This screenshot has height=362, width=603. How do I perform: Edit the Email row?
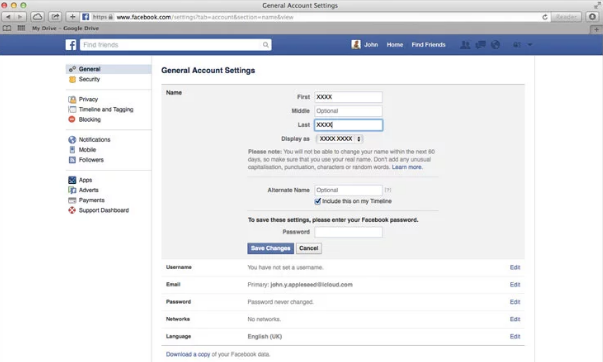(515, 285)
